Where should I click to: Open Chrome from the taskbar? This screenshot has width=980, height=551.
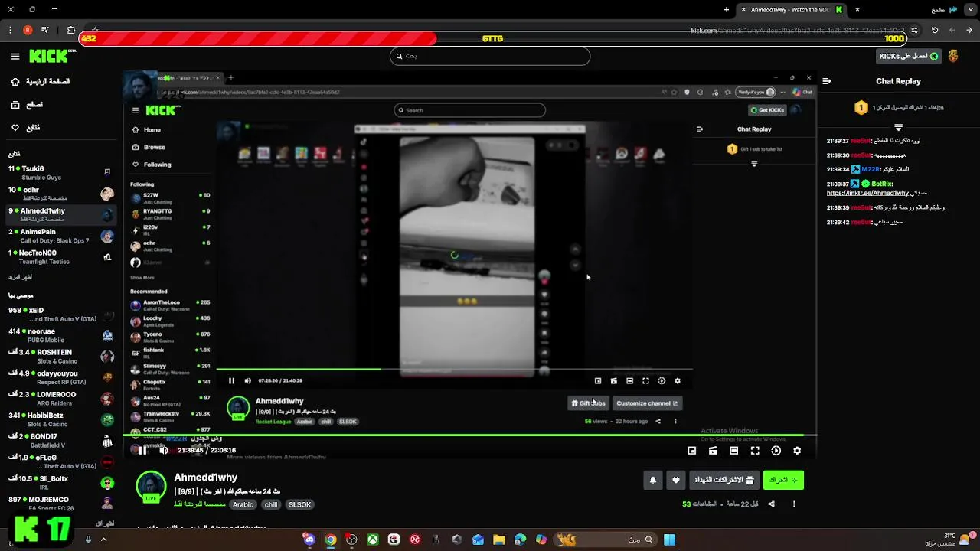click(330, 540)
